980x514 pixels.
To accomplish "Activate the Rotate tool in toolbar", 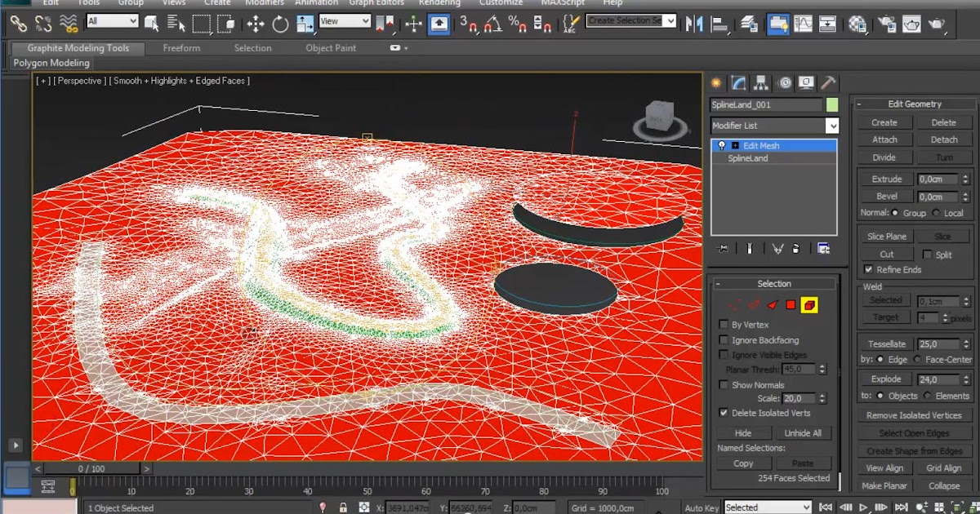I will pyautogui.click(x=280, y=24).
